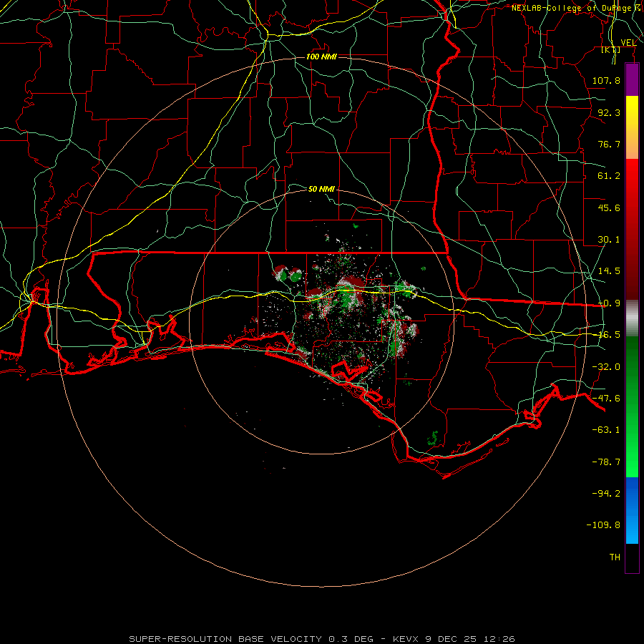The width and height of the screenshot is (644, 644).
Task: Click the TH label on the legend
Action: click(615, 557)
